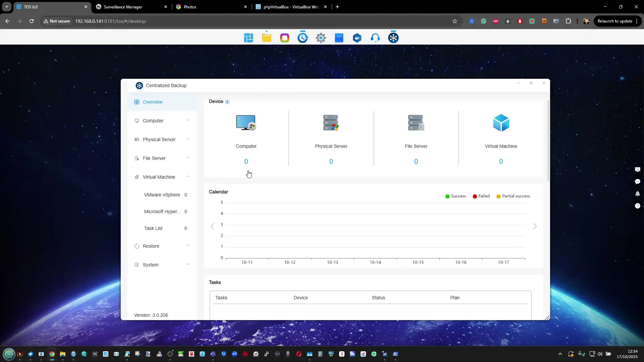
Task: Click the Device info icon next to heading
Action: [227, 102]
